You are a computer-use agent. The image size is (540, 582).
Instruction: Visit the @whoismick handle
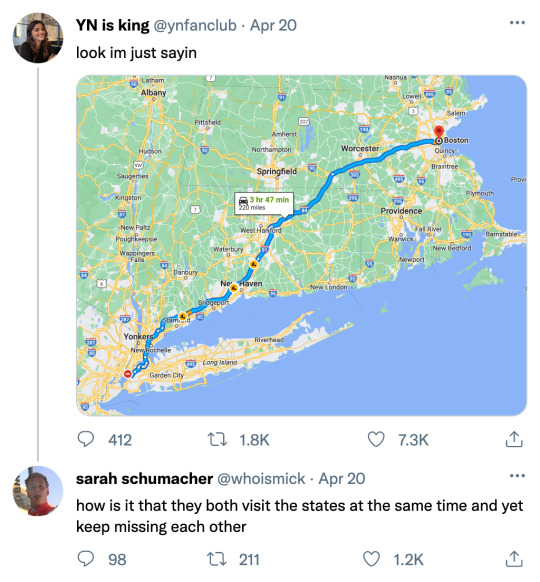pos(261,479)
